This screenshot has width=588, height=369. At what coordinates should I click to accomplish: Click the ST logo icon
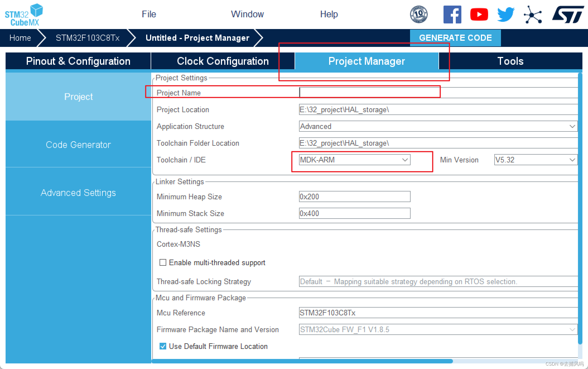click(568, 15)
